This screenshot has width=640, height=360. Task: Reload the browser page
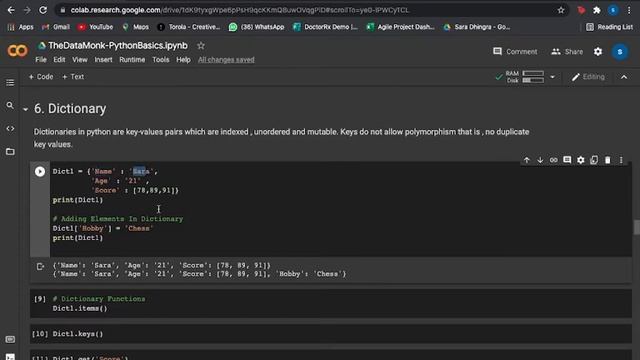tap(43, 10)
